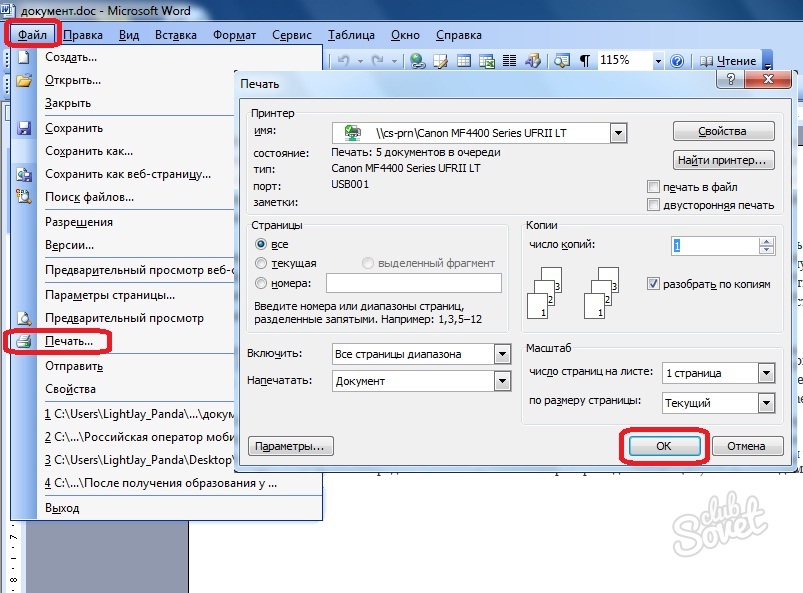
Task: Uncheck 'разобрать по копиям' checkbox
Action: coord(653,283)
